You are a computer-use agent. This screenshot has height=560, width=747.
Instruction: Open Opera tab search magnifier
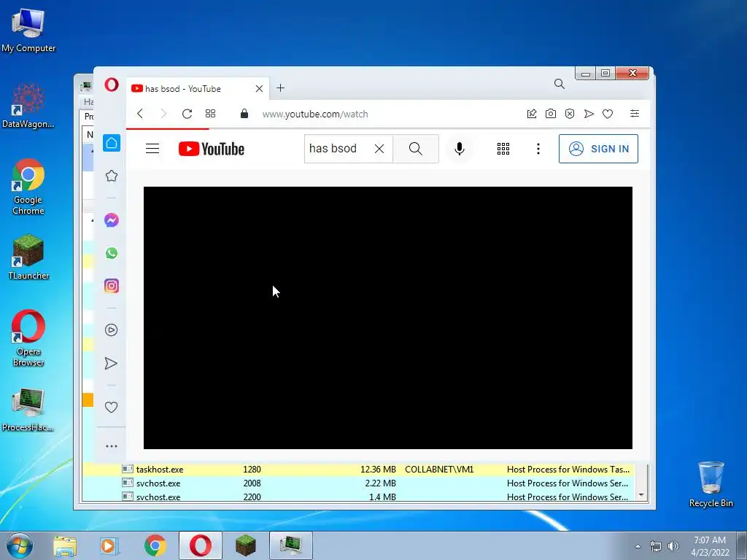click(560, 85)
